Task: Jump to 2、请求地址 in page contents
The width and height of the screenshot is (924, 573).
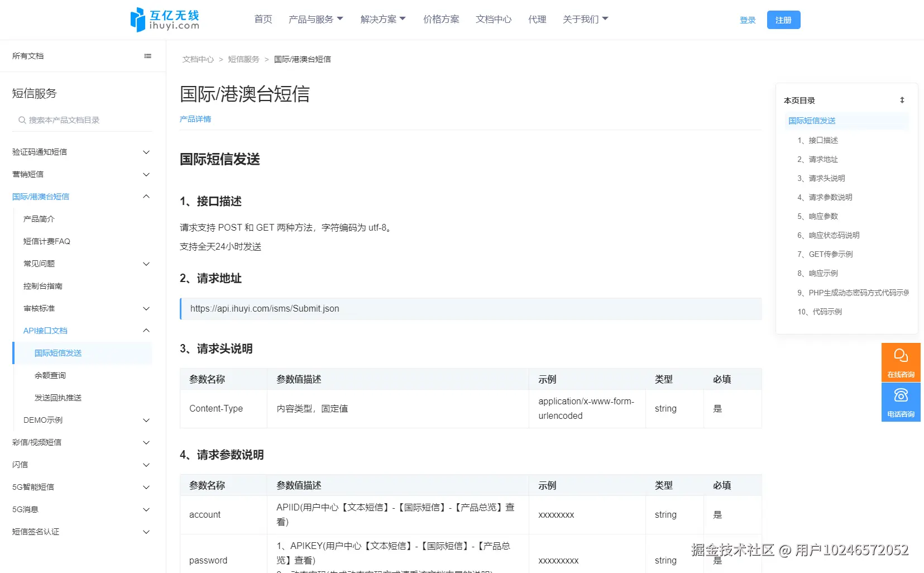Action: coord(817,159)
